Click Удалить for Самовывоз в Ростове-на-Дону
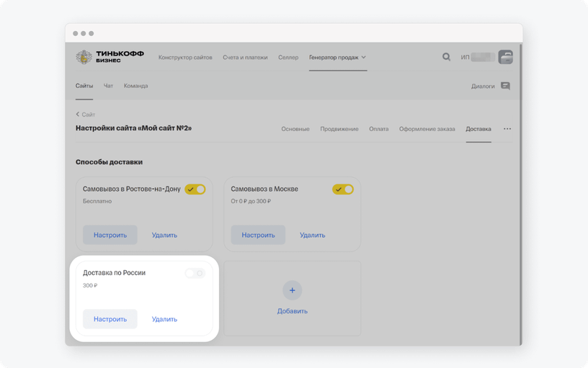The width and height of the screenshot is (588, 368). tap(164, 235)
